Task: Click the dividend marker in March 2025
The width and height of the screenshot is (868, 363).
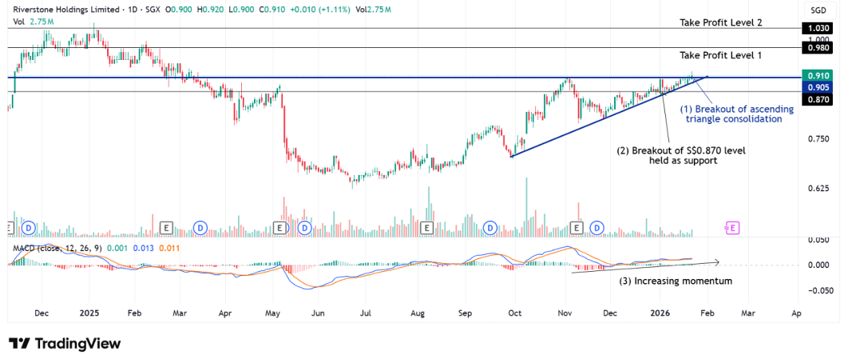Action: [x=200, y=228]
